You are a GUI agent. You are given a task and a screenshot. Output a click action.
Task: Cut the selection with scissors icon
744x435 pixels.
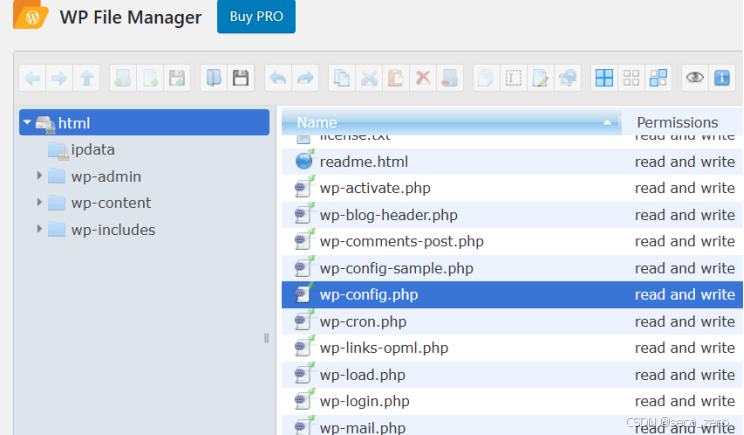[x=369, y=78]
